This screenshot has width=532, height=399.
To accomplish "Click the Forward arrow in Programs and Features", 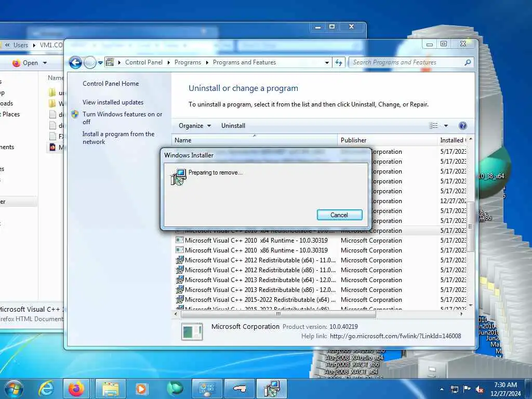I will (x=90, y=62).
